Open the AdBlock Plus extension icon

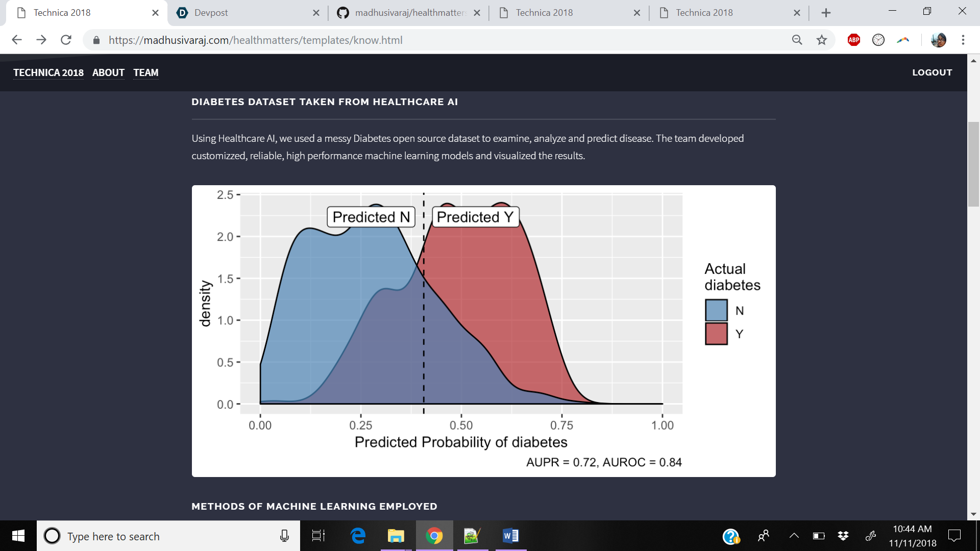coord(853,40)
